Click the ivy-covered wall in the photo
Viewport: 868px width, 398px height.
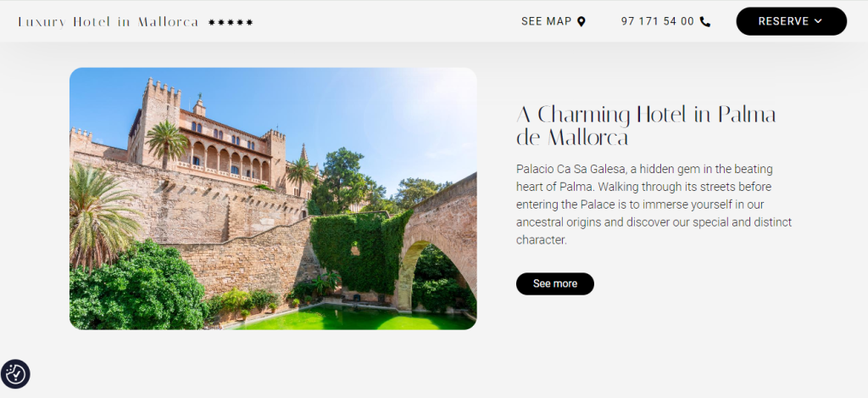pos(361,250)
